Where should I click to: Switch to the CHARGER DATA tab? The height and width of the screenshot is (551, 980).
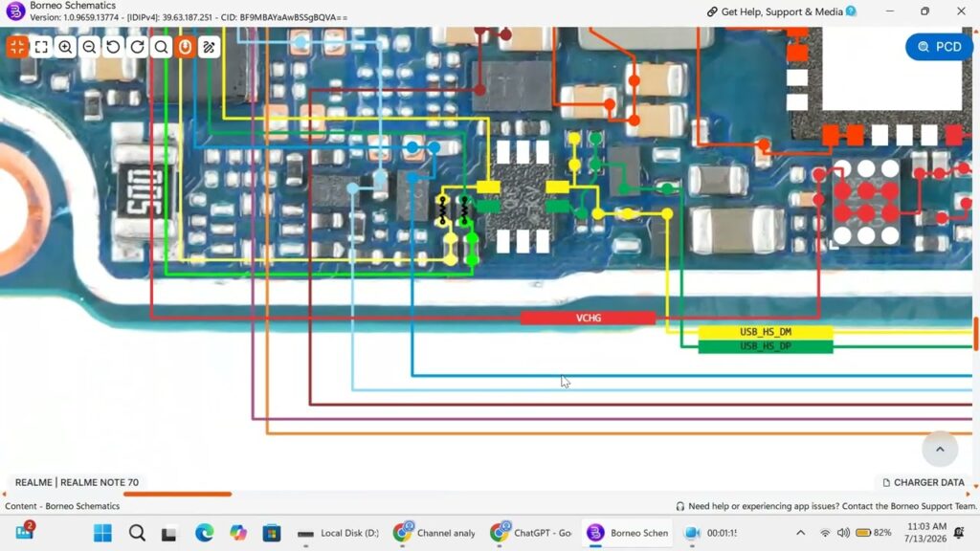coord(924,482)
